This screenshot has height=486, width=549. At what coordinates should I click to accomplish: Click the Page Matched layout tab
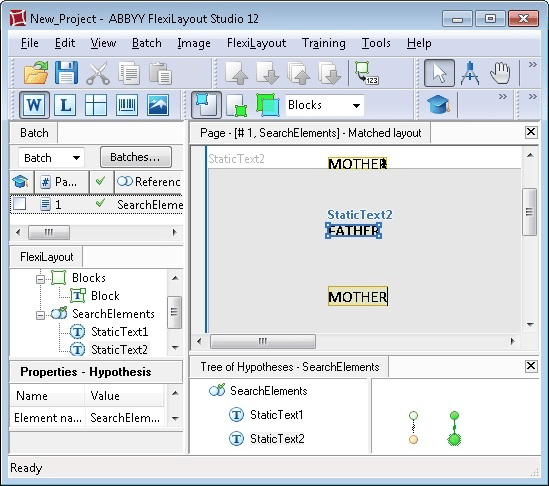[x=310, y=133]
